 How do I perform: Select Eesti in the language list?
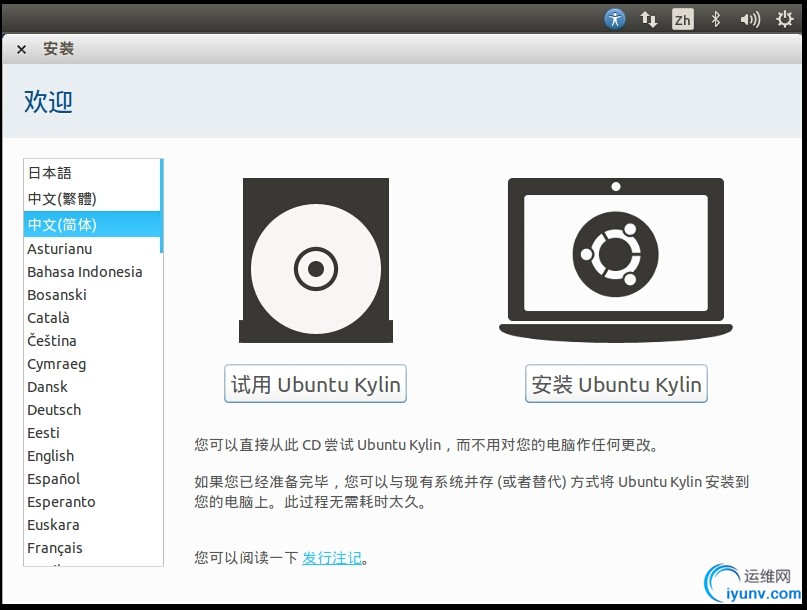[x=92, y=433]
